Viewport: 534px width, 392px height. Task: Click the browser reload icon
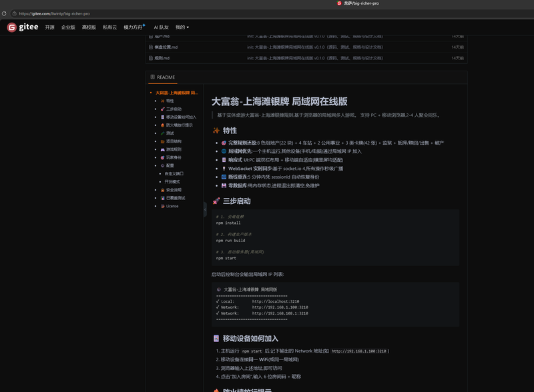[4, 13]
